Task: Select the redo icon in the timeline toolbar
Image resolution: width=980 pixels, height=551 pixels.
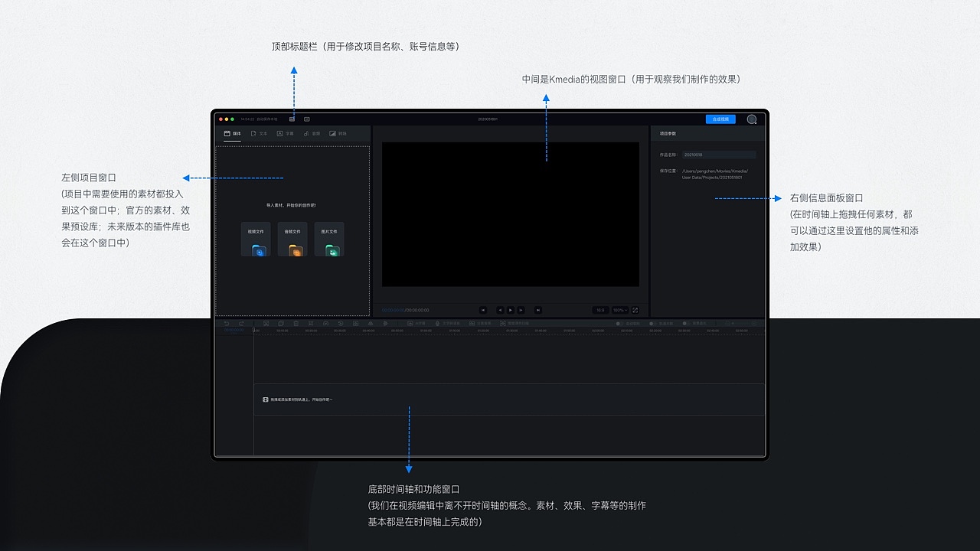Action: [x=242, y=323]
